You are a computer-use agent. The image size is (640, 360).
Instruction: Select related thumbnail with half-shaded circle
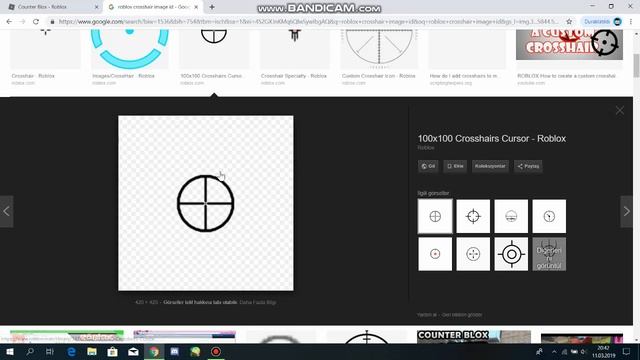click(x=511, y=216)
